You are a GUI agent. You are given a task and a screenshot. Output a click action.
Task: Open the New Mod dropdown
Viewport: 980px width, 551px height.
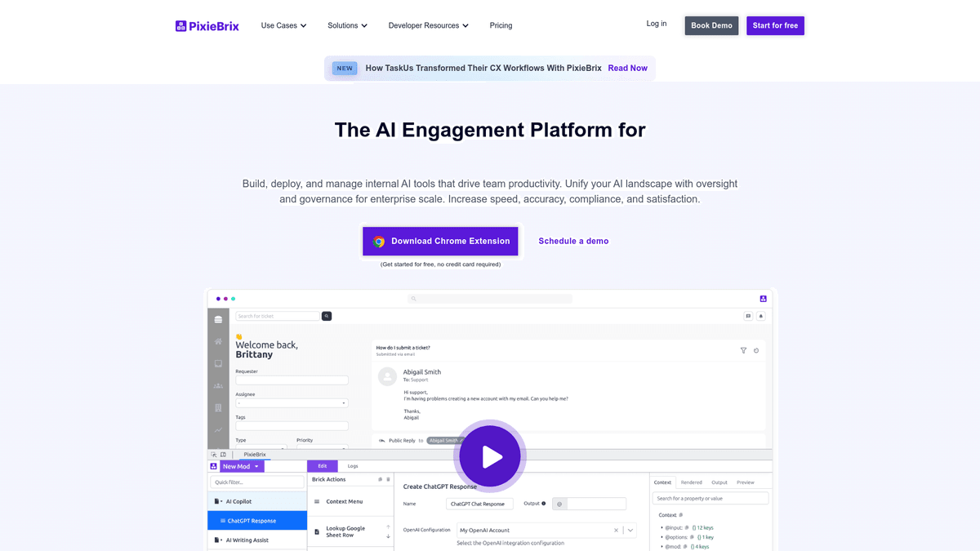click(242, 466)
